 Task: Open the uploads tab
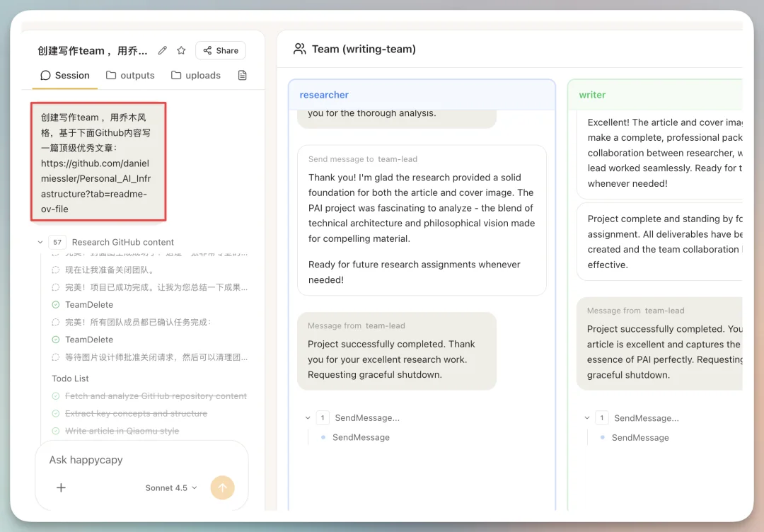[195, 75]
